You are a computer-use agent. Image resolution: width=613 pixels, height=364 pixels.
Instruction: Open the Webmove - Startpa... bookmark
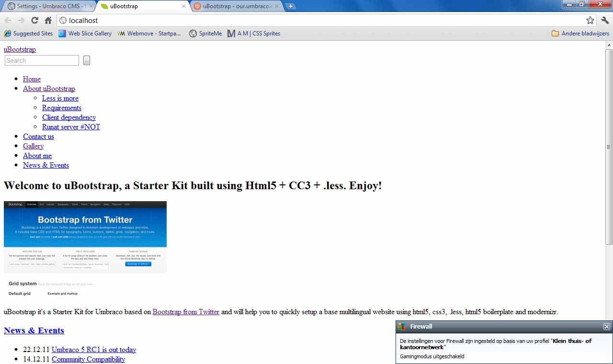[x=149, y=34]
